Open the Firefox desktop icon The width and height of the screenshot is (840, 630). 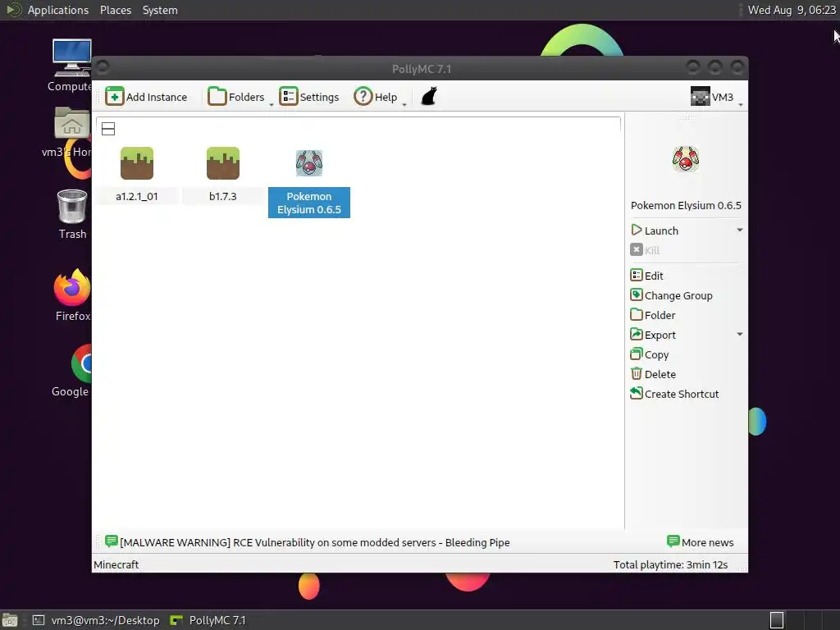click(72, 287)
